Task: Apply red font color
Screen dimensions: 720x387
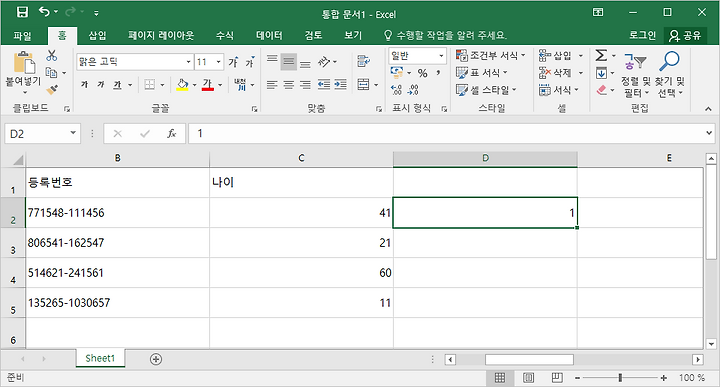Action: click(208, 84)
